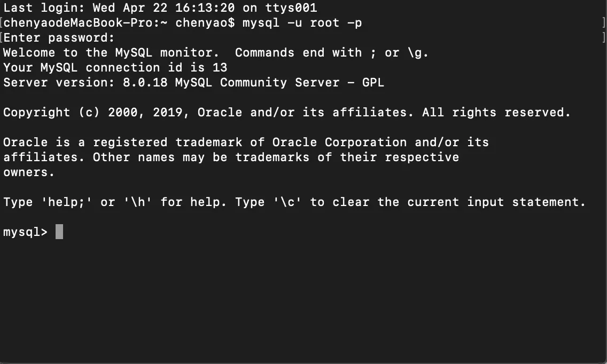Click the 'ttys001' terminal name
Viewport: 607px width, 364px height.
tap(291, 7)
